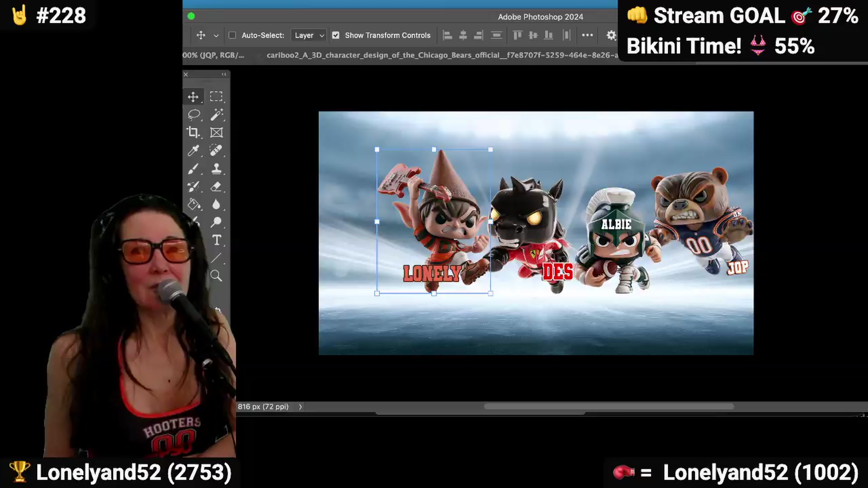Viewport: 868px width, 488px height.
Task: Click the DES text on the canvas
Action: (558, 272)
